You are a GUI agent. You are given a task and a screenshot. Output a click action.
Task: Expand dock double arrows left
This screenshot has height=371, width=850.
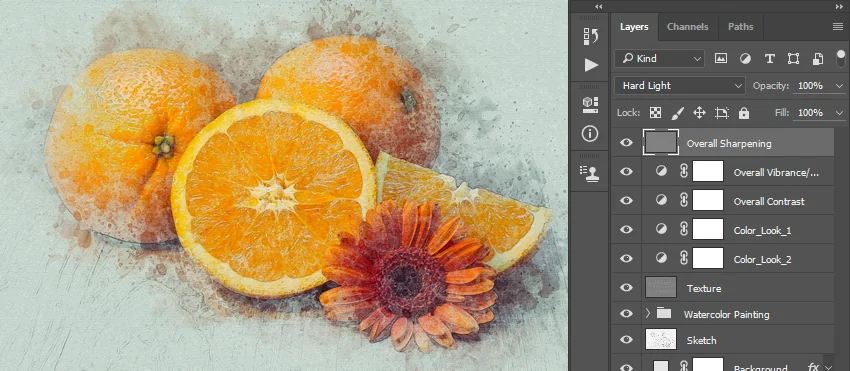coord(598,7)
